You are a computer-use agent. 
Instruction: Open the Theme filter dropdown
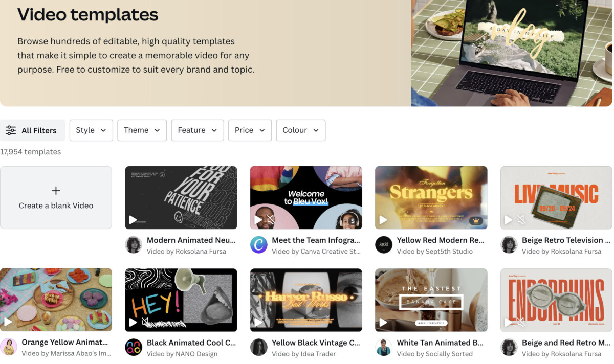coord(142,130)
